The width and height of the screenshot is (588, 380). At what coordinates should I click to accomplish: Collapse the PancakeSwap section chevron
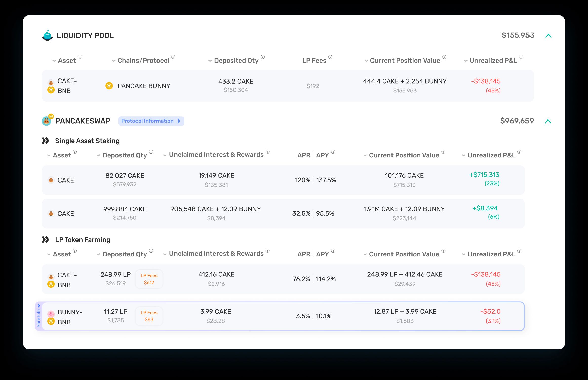tap(548, 121)
